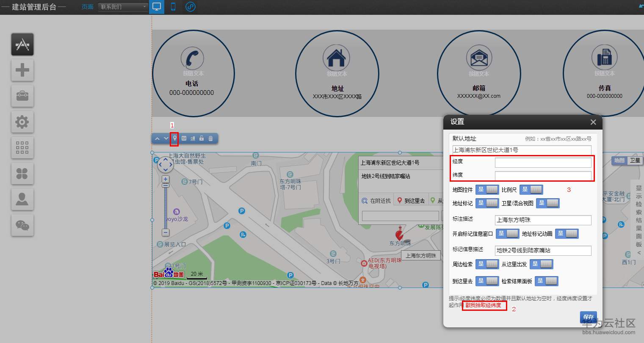Open the WeChat chat sidebar icon

point(22,225)
